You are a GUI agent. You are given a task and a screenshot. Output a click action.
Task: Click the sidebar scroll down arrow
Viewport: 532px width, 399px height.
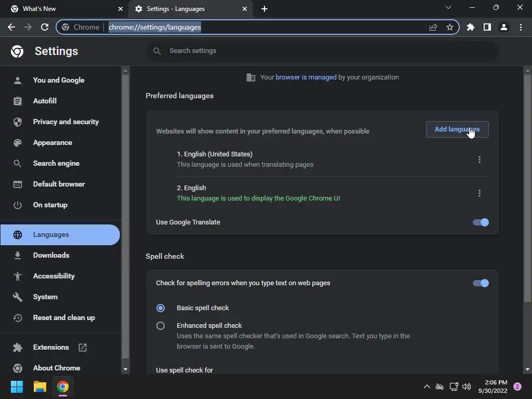click(126, 369)
